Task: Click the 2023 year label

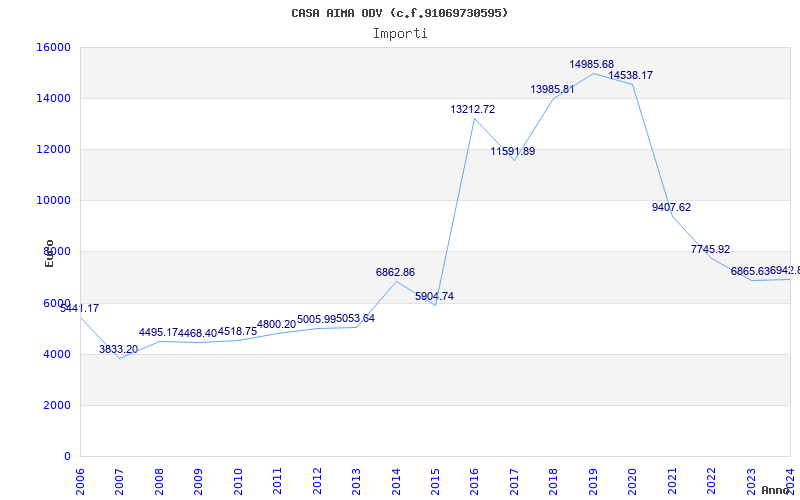Action: pyautogui.click(x=751, y=481)
